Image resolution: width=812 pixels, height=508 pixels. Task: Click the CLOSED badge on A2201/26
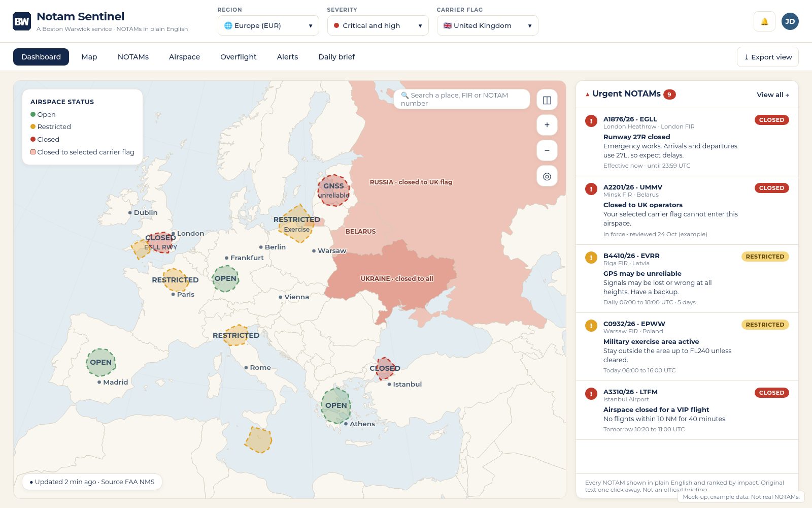pyautogui.click(x=771, y=188)
